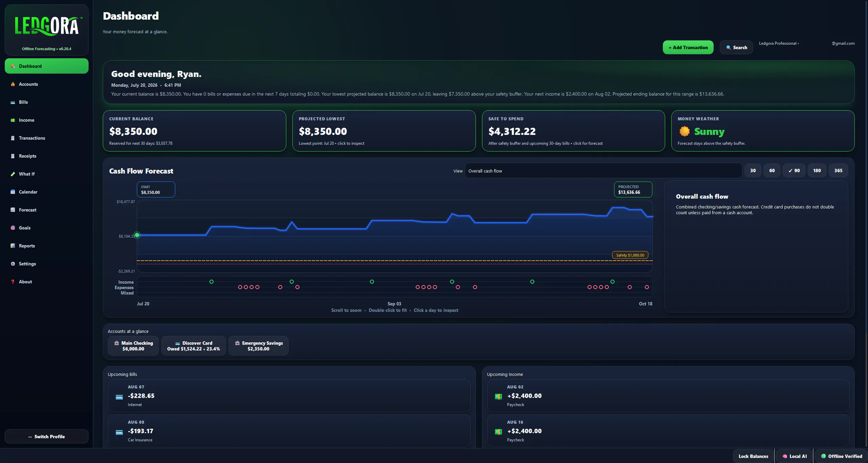This screenshot has width=868, height=463.
Task: Open the Main Checking account chip
Action: pyautogui.click(x=133, y=346)
